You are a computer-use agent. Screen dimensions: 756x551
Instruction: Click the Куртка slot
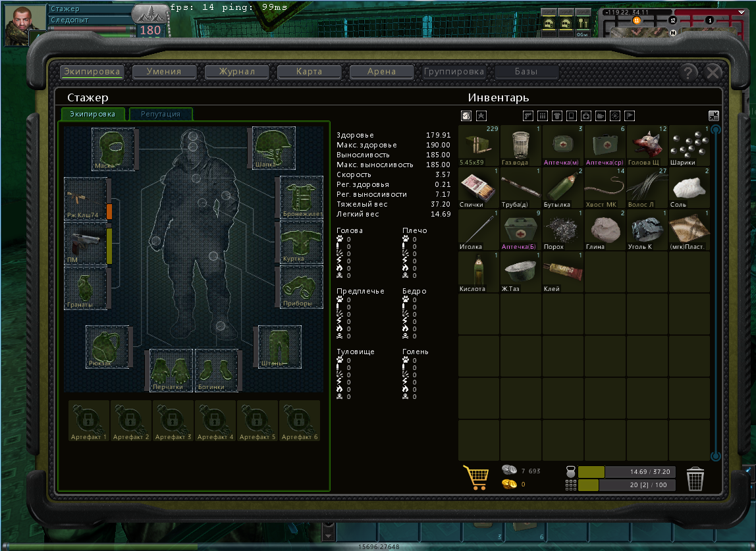(302, 242)
